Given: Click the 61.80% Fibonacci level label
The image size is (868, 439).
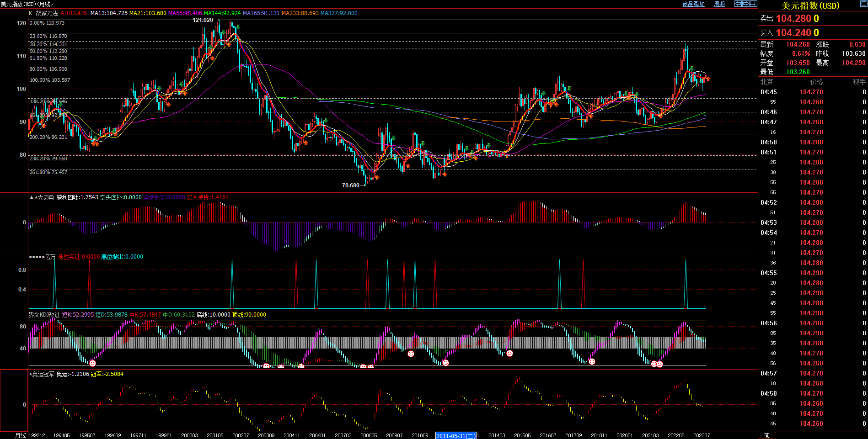Looking at the screenshot, I should pos(48,58).
